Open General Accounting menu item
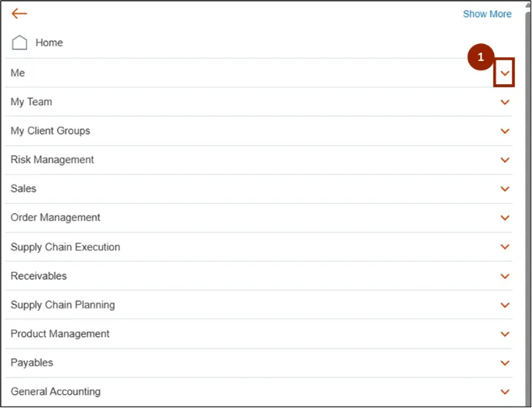The image size is (532, 408). pyautogui.click(x=55, y=391)
